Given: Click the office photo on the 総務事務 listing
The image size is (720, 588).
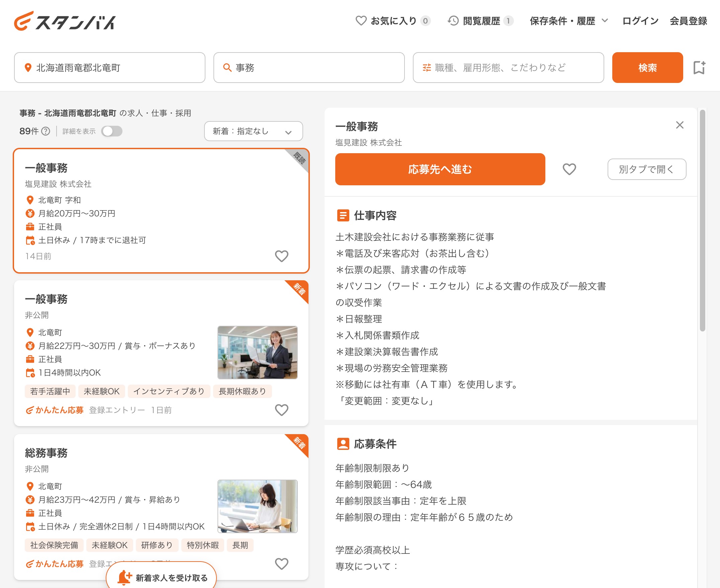Looking at the screenshot, I should point(258,506).
